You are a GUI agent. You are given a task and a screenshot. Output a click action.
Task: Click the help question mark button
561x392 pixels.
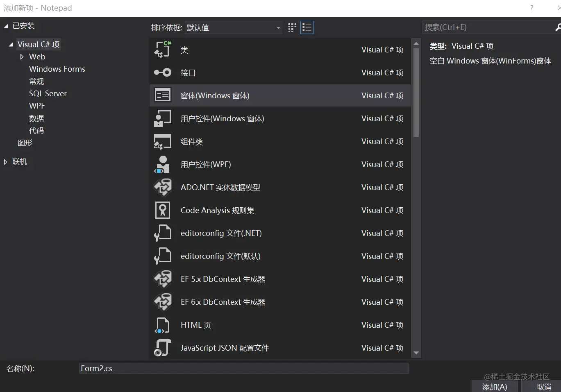[x=532, y=8]
